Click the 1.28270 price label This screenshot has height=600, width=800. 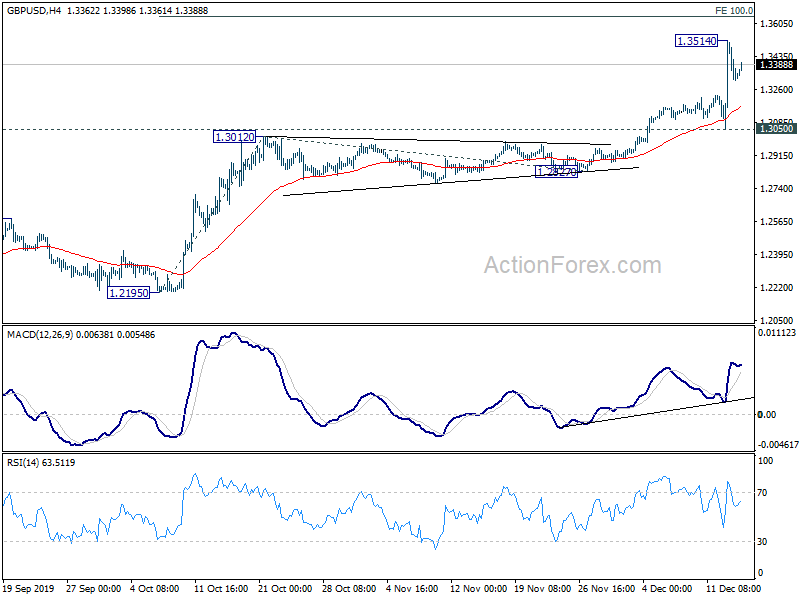point(556,172)
